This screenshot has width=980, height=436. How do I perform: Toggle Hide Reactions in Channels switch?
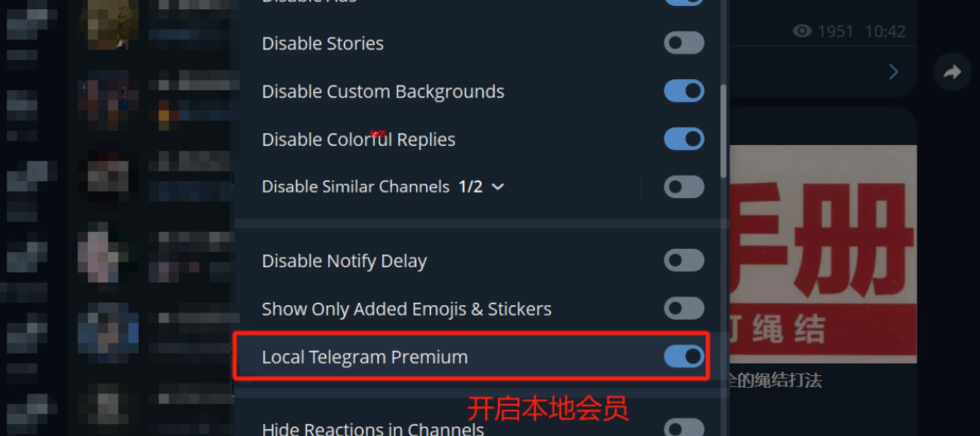click(684, 427)
